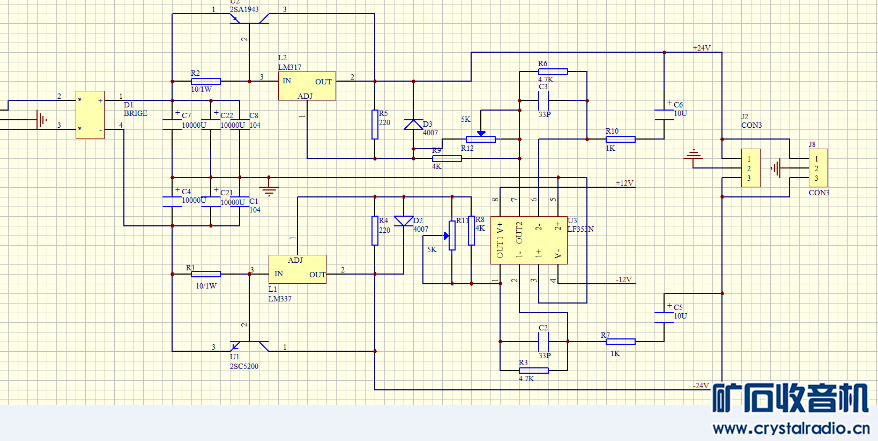Click diode D2 4007

403,221
